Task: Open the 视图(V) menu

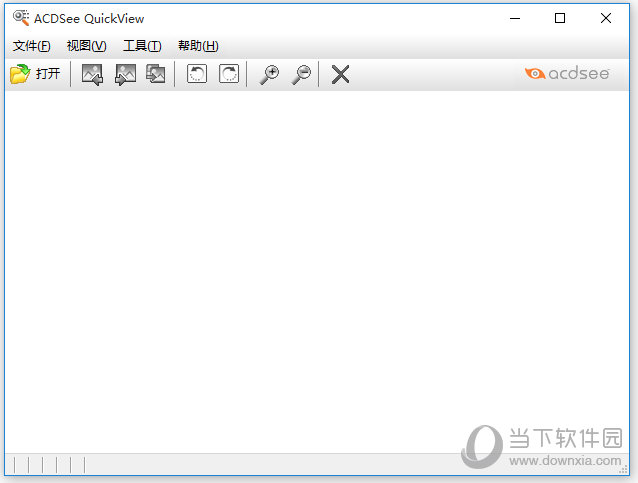Action: tap(87, 46)
